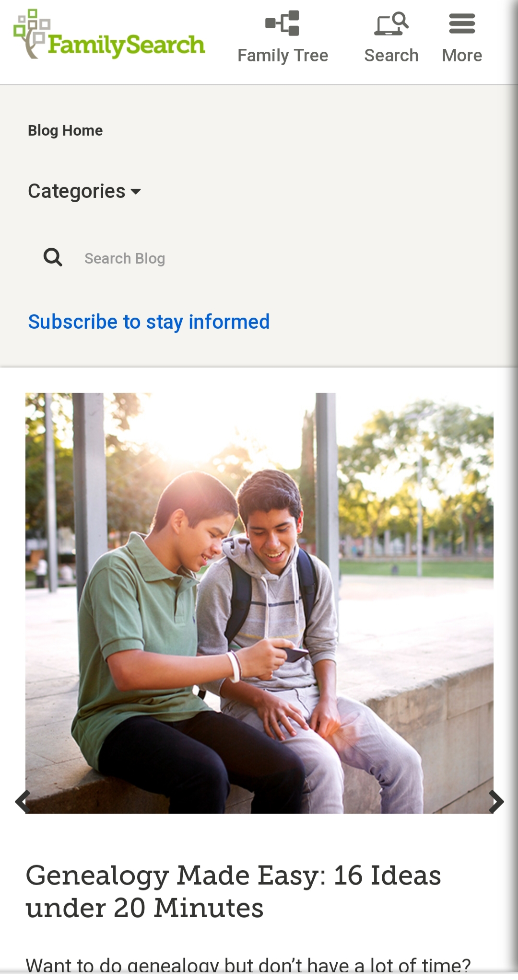Viewport: 518px width, 980px height.
Task: Go to previous carousel slide arrow
Action: pyautogui.click(x=23, y=802)
